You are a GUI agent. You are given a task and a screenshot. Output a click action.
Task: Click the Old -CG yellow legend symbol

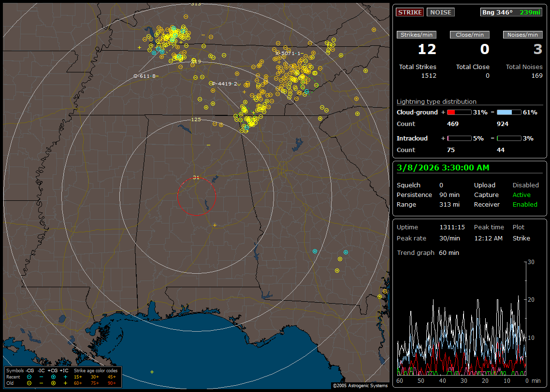(x=29, y=383)
